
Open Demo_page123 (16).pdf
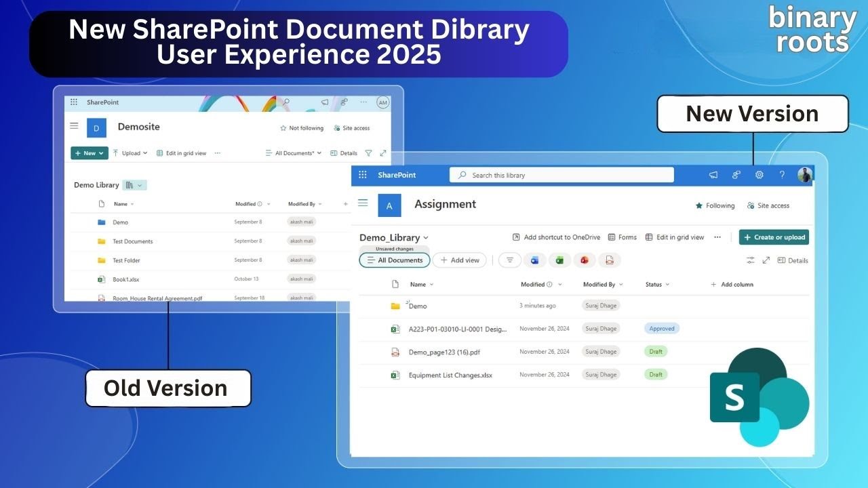pos(444,352)
